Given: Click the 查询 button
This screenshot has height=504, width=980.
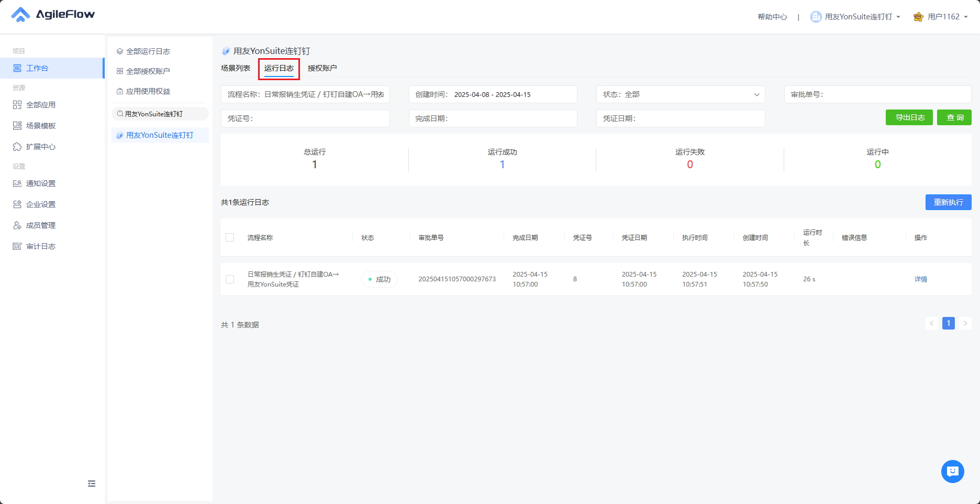Looking at the screenshot, I should coord(954,117).
